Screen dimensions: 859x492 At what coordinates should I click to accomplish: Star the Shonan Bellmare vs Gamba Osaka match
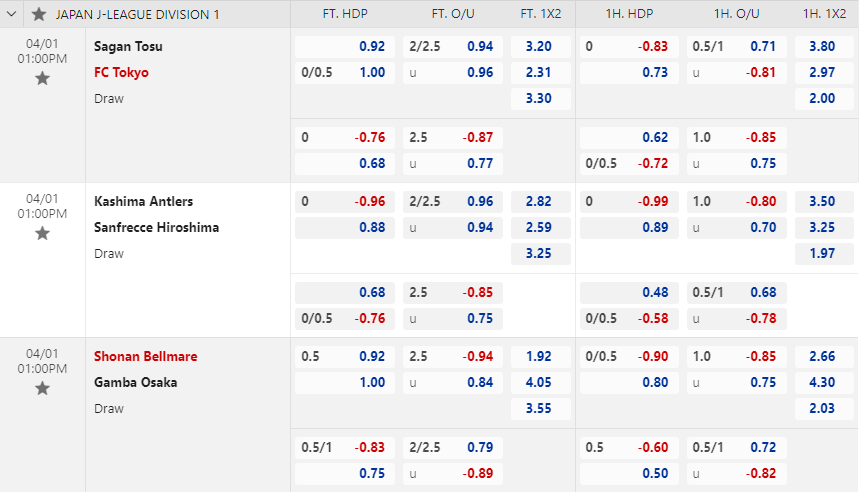42,389
